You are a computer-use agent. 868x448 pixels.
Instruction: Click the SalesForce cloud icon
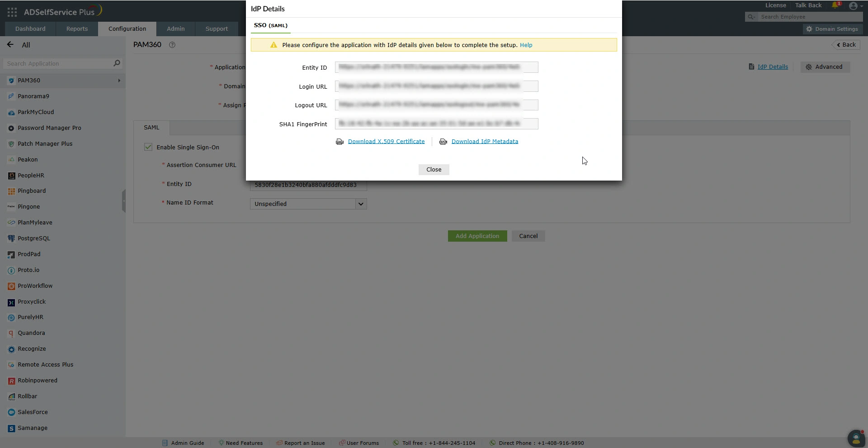(11, 412)
